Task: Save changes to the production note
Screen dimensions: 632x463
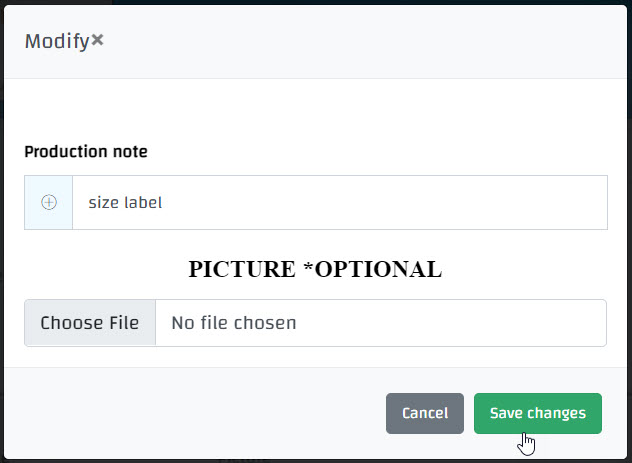Action: (537, 413)
